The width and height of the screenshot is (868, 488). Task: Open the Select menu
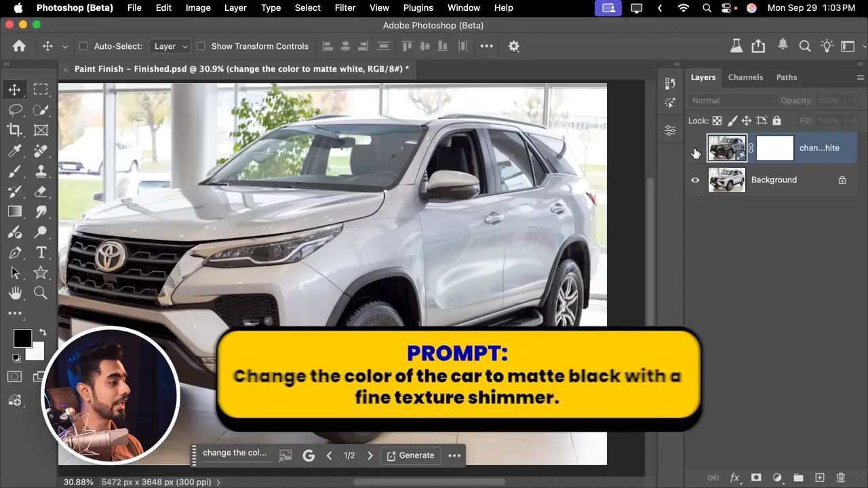click(x=307, y=7)
